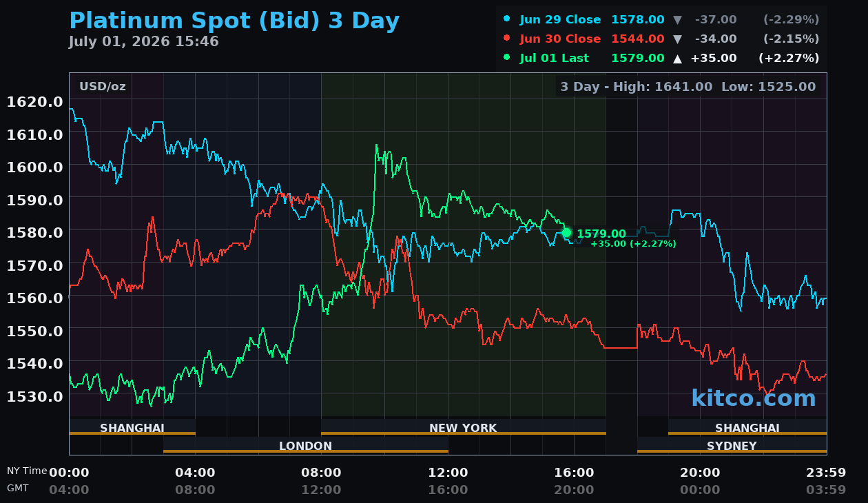This screenshot has width=868, height=503.
Task: Click the 1560.0 y-axis label
Action: pos(34,298)
